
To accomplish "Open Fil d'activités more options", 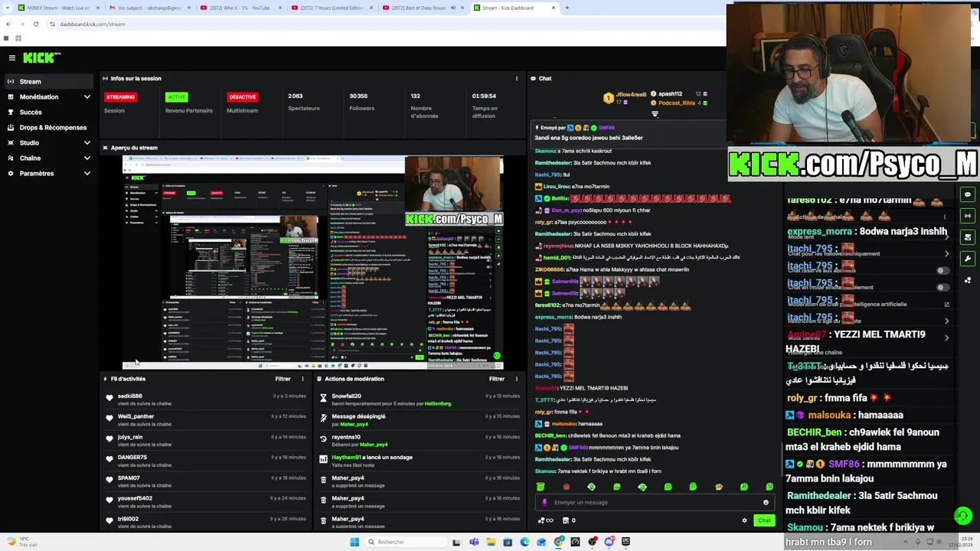I will point(302,379).
